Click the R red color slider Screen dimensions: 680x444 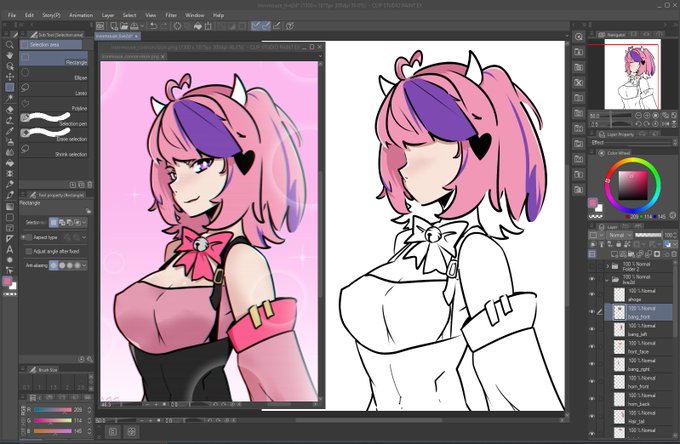point(52,409)
